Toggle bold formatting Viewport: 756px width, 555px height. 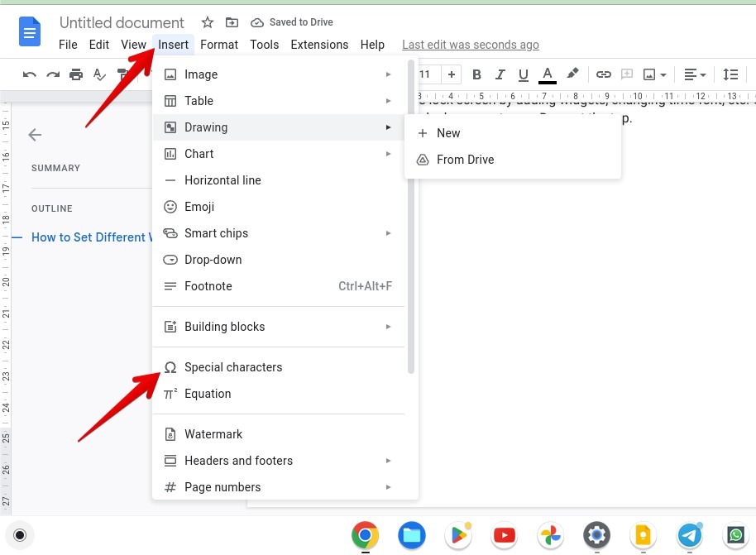[476, 74]
